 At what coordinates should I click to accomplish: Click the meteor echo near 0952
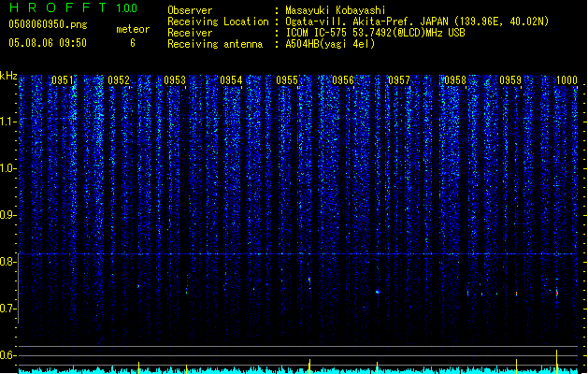(138, 286)
